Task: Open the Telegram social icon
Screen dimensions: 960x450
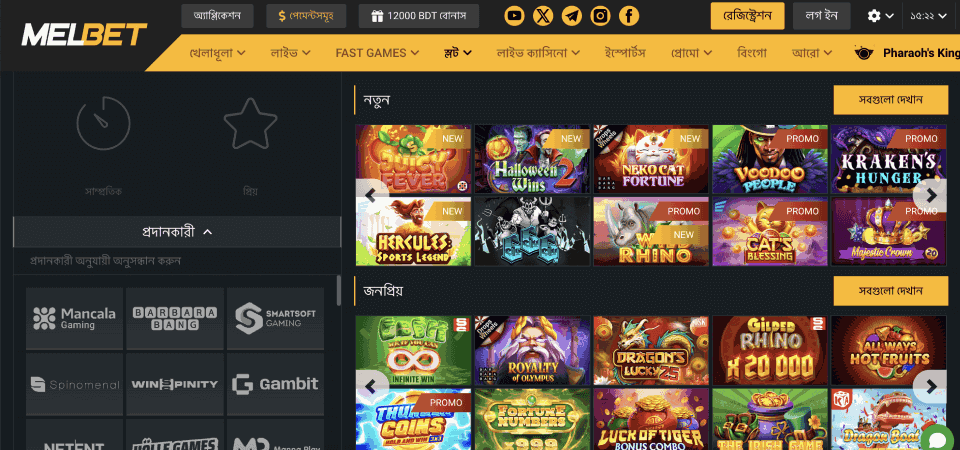Action: 572,16
